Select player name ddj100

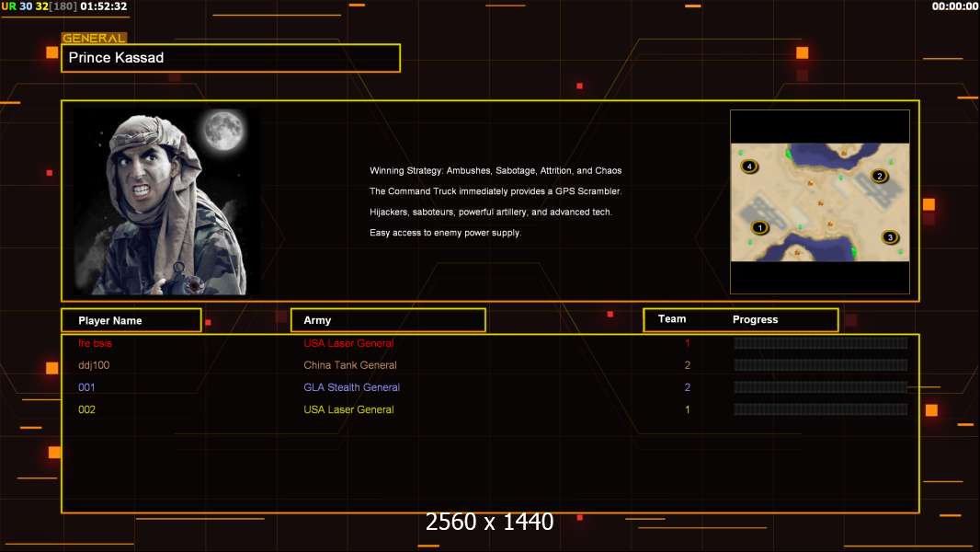pos(95,365)
